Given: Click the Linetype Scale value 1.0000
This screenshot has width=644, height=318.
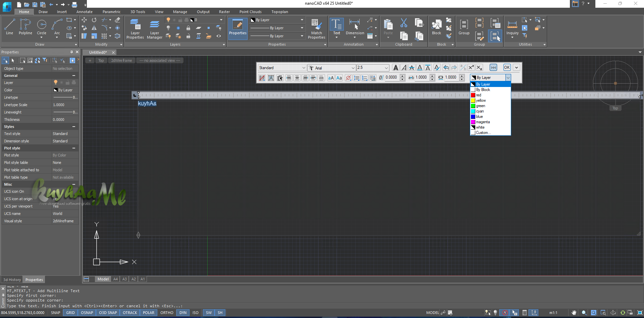Looking at the screenshot, I should 65,105.
